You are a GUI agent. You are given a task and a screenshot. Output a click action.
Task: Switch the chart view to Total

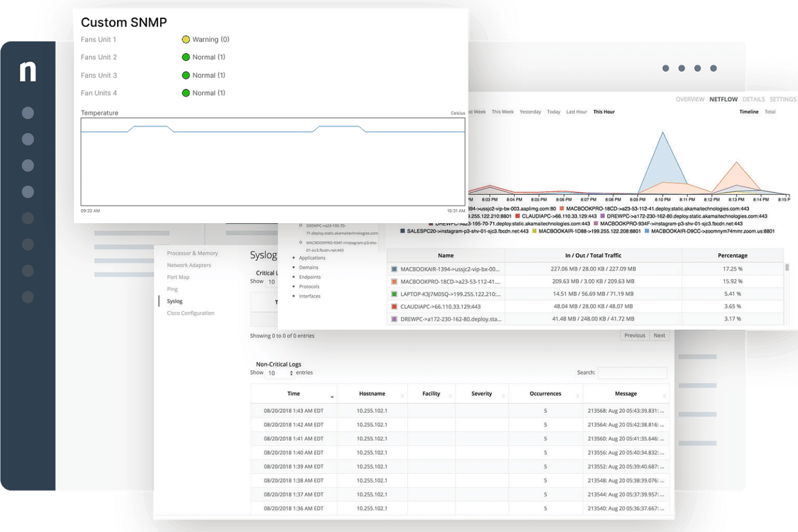click(x=770, y=112)
